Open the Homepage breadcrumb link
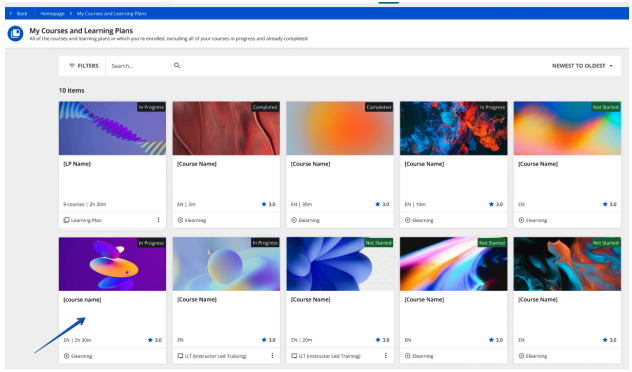The image size is (632, 372). pos(52,13)
